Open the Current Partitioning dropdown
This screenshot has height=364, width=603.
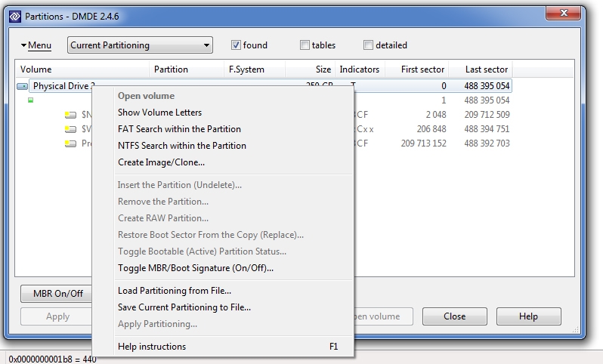click(140, 45)
